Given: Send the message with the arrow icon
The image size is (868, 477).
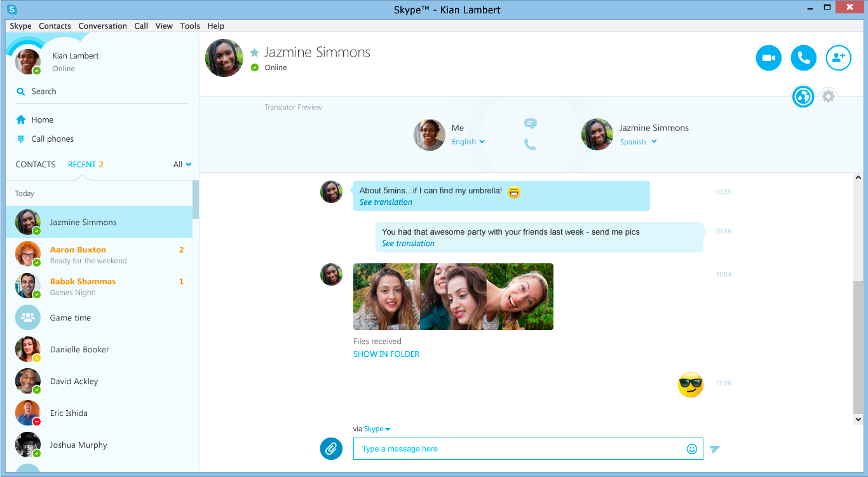Looking at the screenshot, I should click(x=715, y=448).
